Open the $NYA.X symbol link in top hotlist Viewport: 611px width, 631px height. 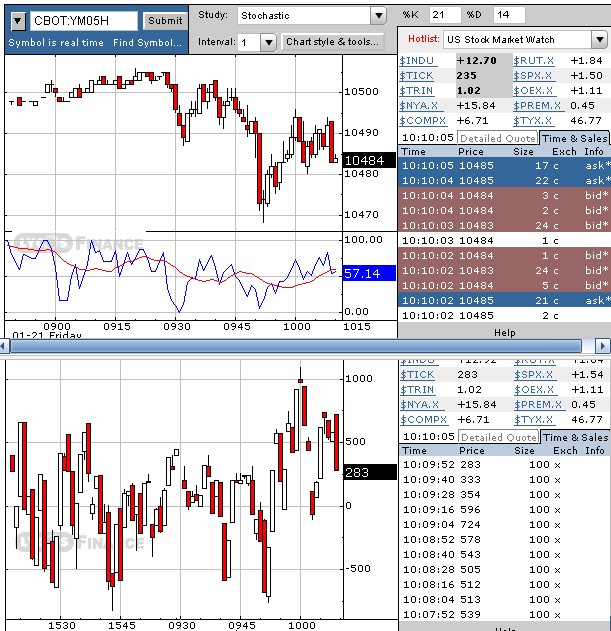419,105
